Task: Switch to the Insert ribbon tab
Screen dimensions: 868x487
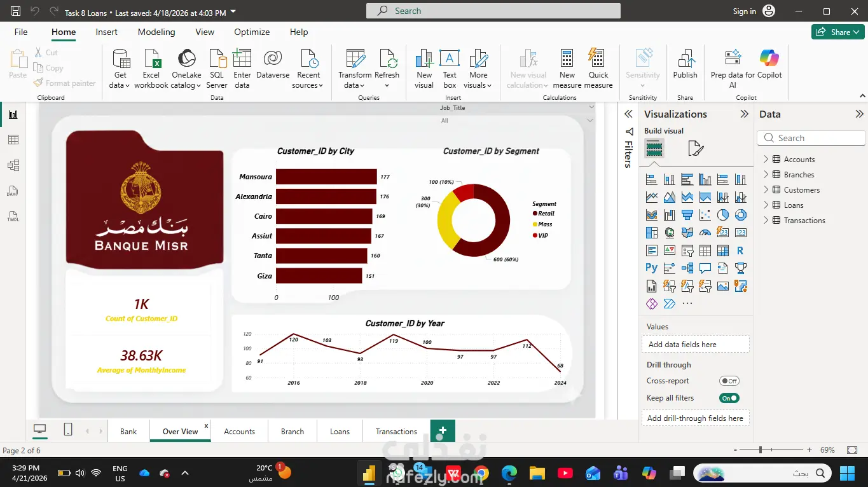Action: coord(107,32)
